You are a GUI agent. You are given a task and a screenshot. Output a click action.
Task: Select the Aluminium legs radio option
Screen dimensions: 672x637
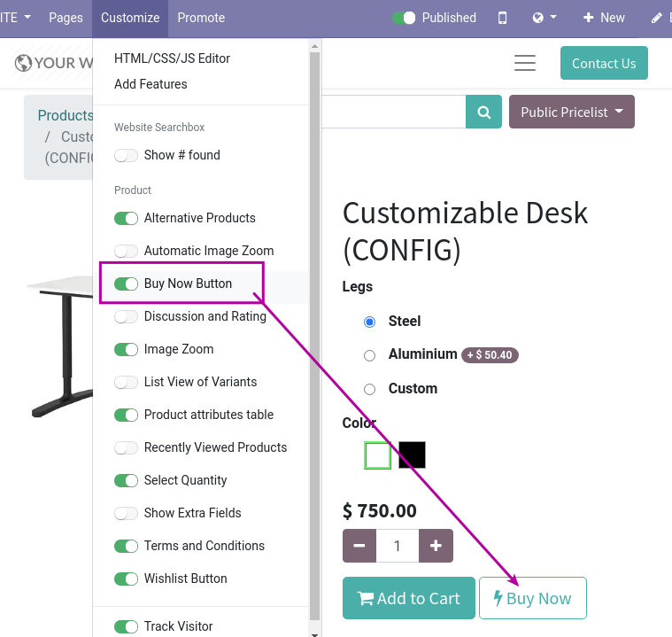coord(369,355)
